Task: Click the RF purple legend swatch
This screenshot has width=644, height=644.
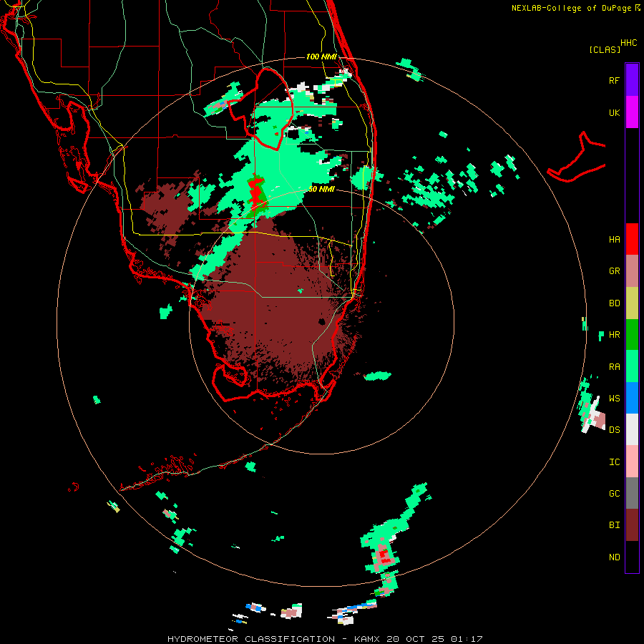Action: pyautogui.click(x=632, y=79)
